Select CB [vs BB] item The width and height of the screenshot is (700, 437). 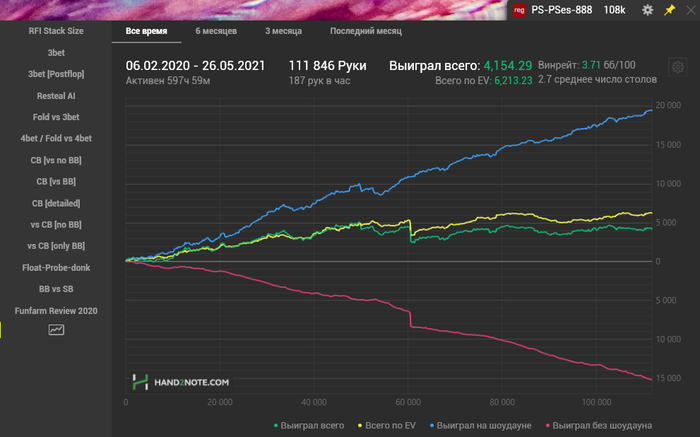pos(56,182)
